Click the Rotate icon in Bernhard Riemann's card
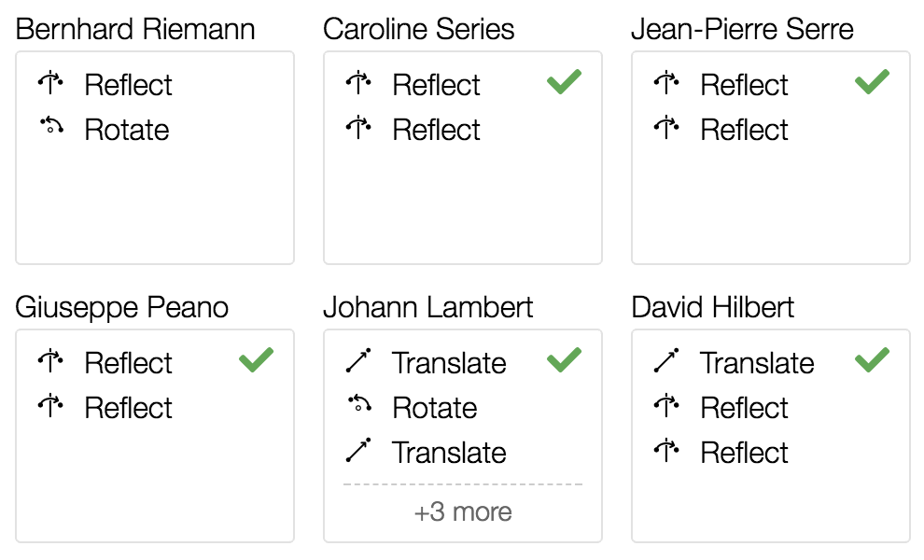 [x=50, y=128]
